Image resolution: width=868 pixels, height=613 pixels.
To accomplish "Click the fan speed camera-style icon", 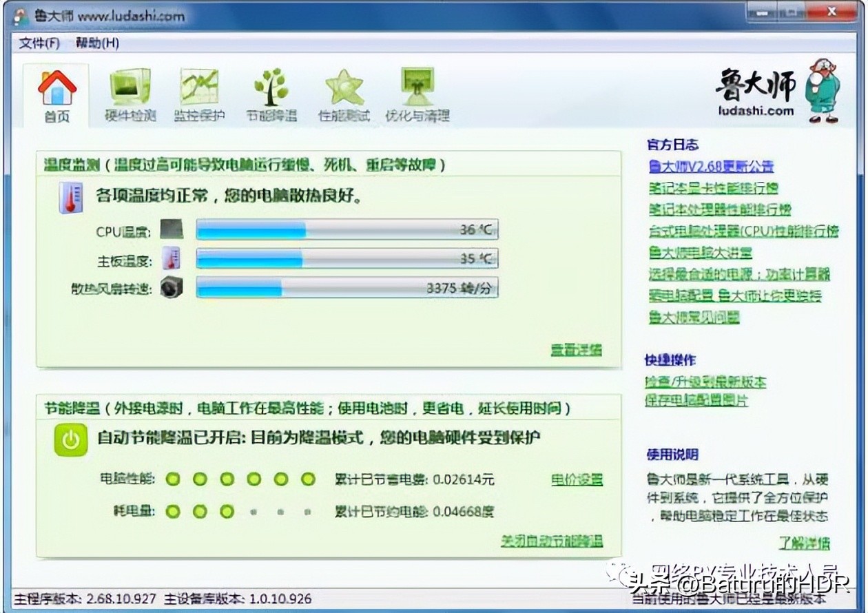I will pyautogui.click(x=170, y=287).
